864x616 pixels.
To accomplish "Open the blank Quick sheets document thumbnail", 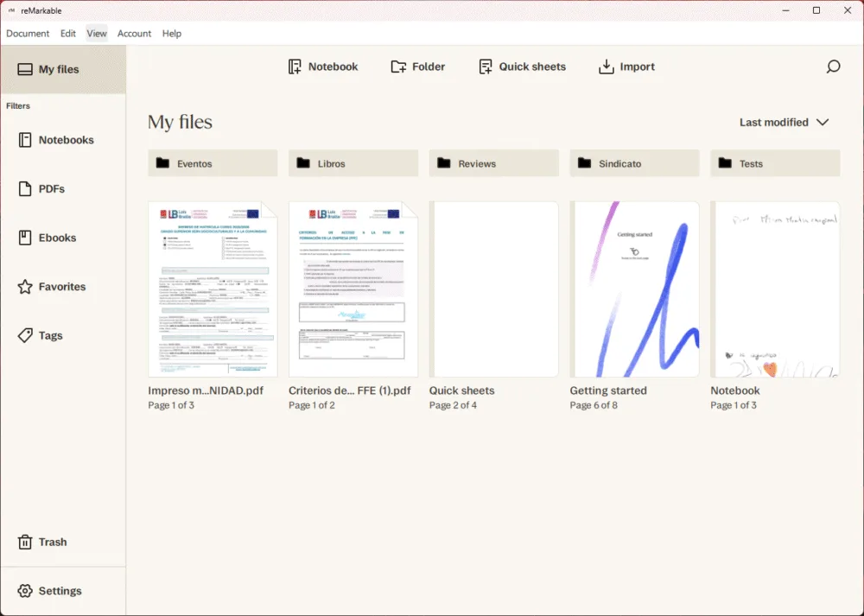I will click(493, 289).
